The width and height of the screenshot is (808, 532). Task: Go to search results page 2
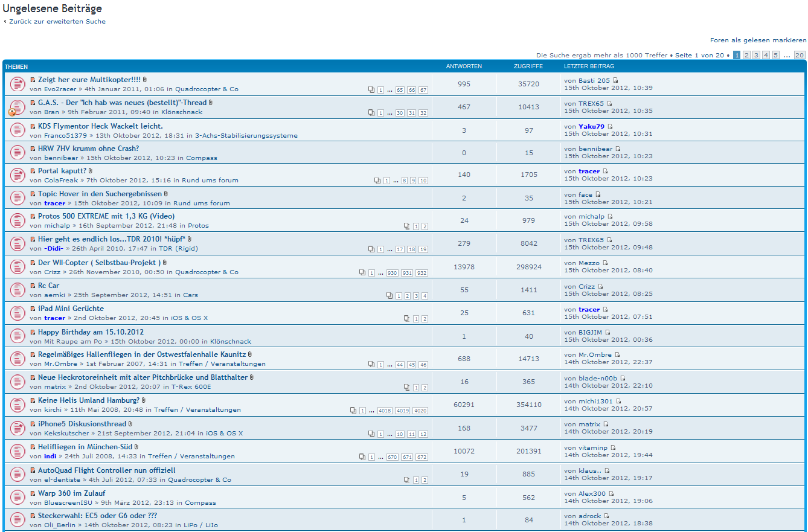(x=746, y=55)
